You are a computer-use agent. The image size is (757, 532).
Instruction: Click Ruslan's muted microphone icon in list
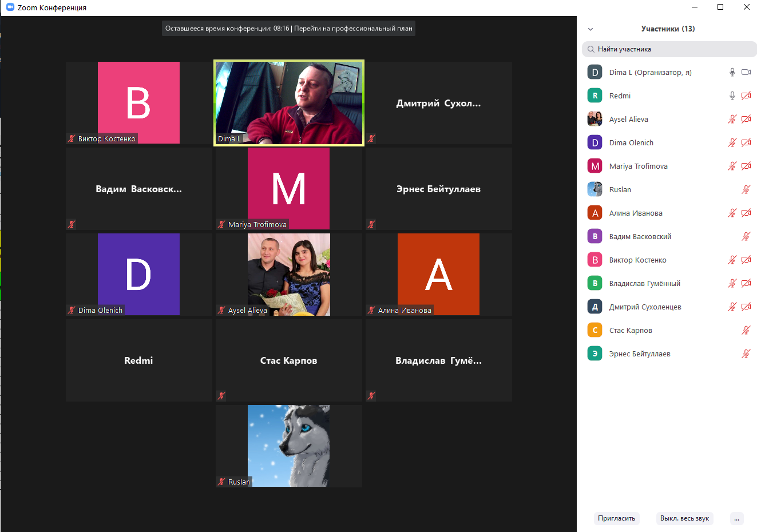(x=746, y=189)
